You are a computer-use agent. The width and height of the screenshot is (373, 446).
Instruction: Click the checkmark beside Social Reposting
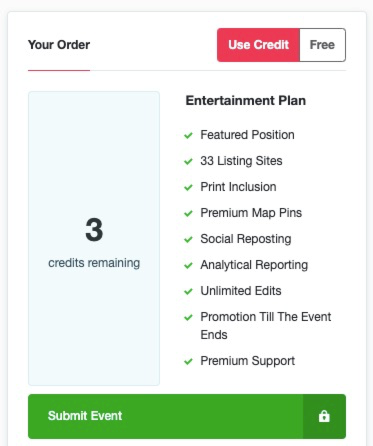[188, 239]
